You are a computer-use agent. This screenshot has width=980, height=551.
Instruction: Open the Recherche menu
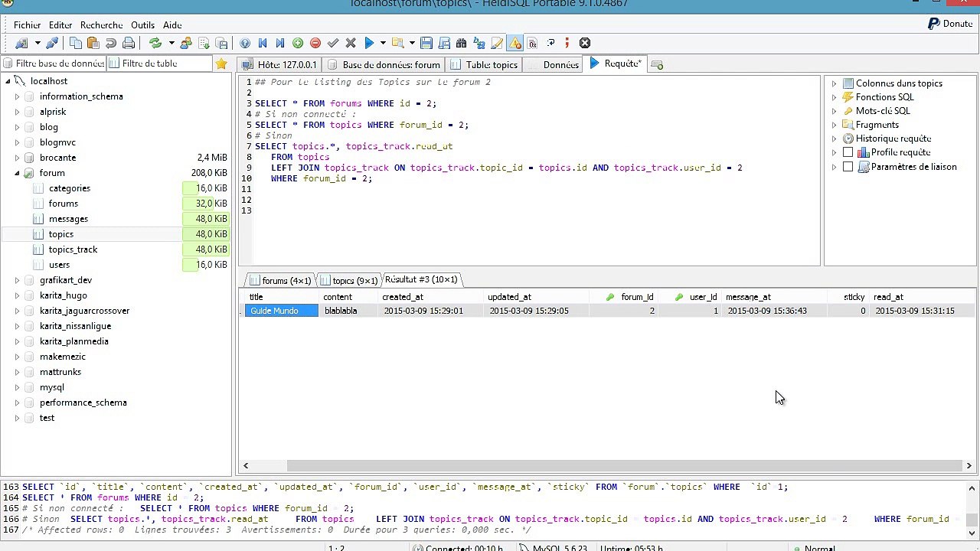pyautogui.click(x=101, y=25)
